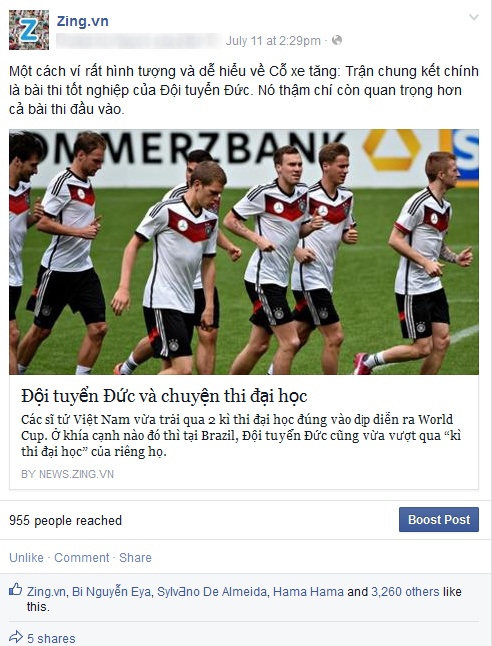
Task: Click the Zing.vn profile avatar icon
Action: click(x=29, y=30)
